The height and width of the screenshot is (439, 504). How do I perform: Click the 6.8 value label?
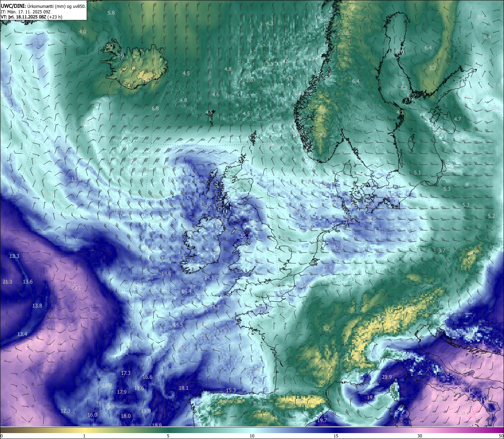[x=155, y=108]
